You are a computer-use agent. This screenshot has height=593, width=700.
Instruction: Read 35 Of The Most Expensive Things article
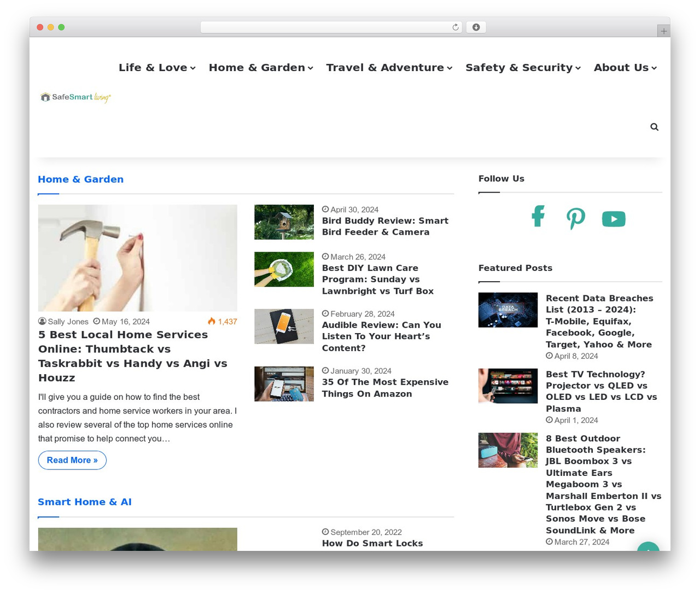pos(385,388)
